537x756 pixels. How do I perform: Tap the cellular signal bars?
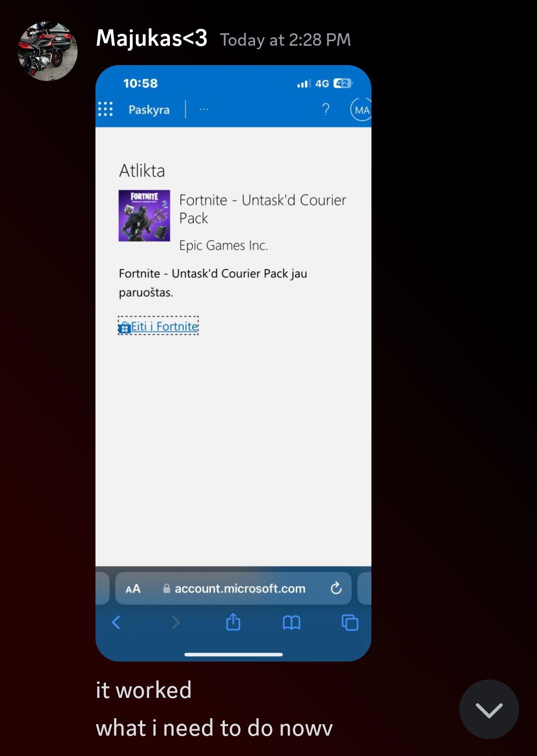(x=304, y=84)
